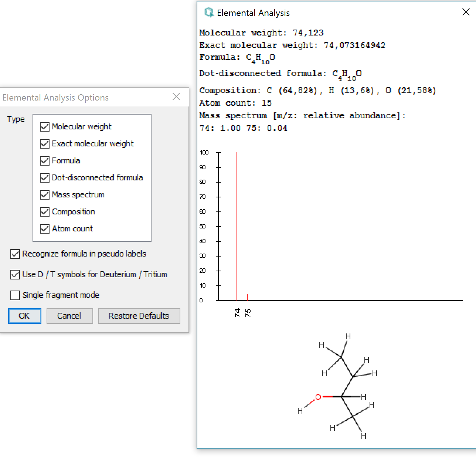Image resolution: width=476 pixels, height=458 pixels.
Task: Turn off the Mass spectrum checkbox
Action: pos(45,195)
